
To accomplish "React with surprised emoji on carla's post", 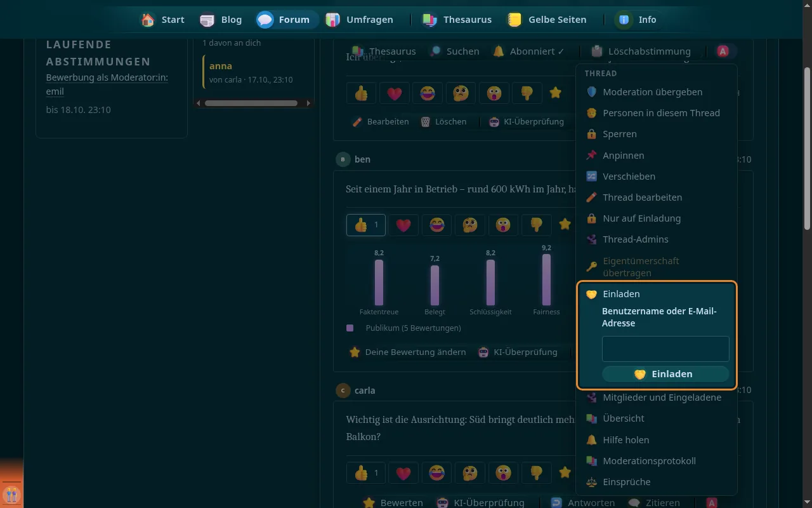I will coord(503,473).
